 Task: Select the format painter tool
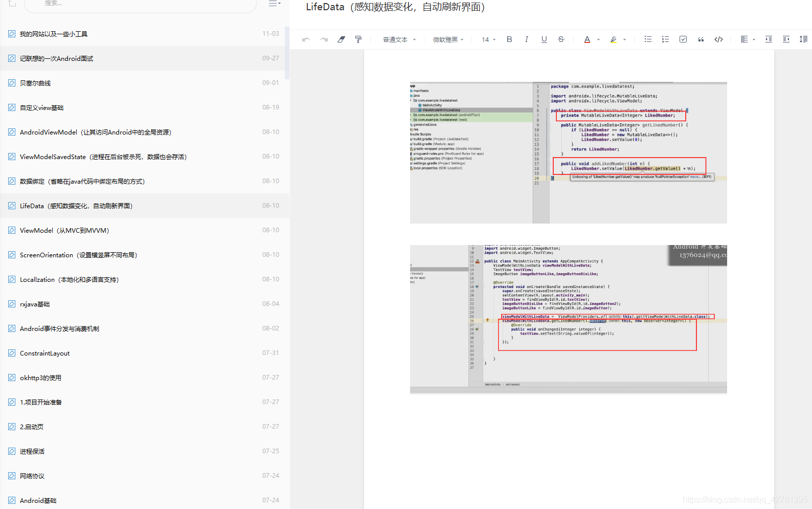click(358, 39)
